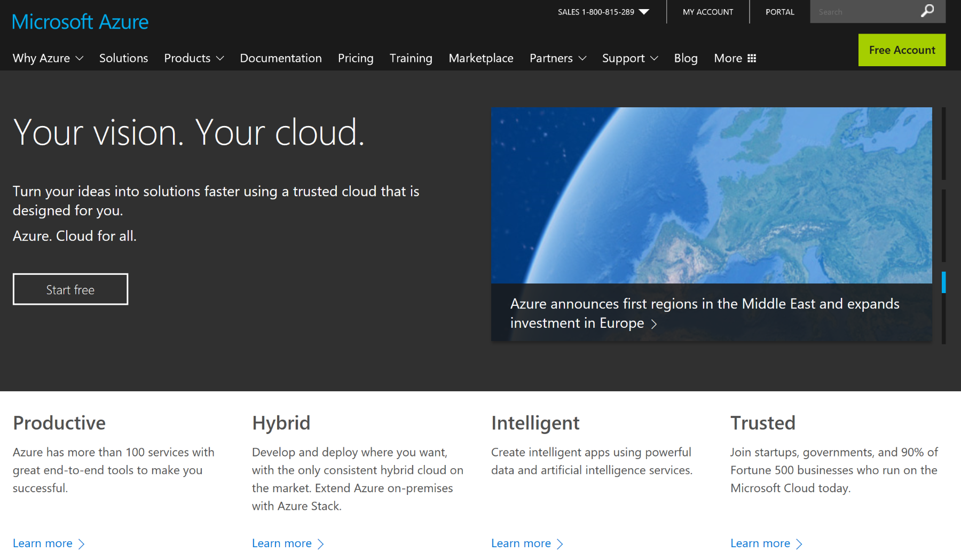Select second carousel slide indicator bar

click(943, 225)
